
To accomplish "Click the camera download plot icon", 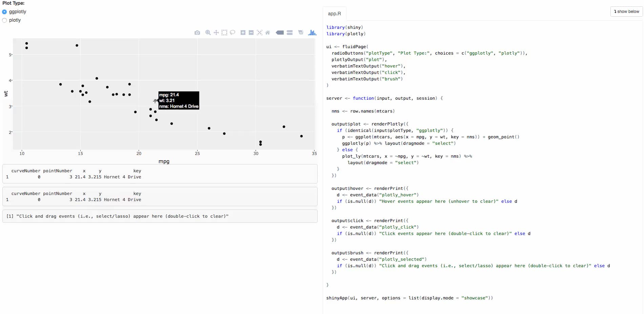I will click(197, 33).
